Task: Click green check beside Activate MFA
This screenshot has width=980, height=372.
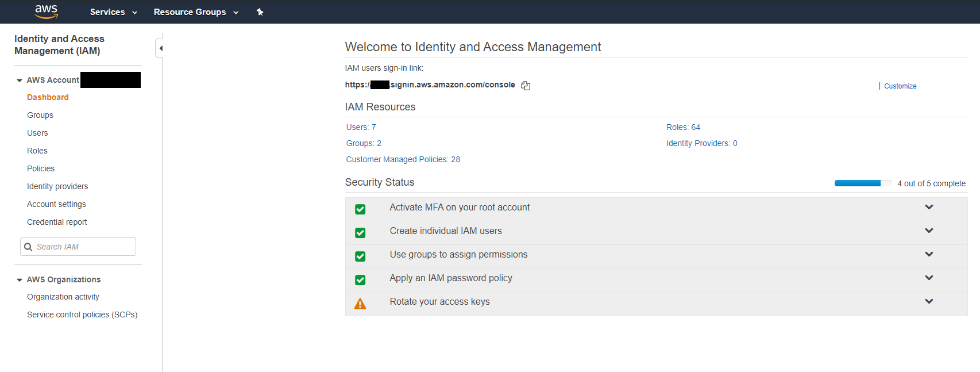Action: pos(360,209)
